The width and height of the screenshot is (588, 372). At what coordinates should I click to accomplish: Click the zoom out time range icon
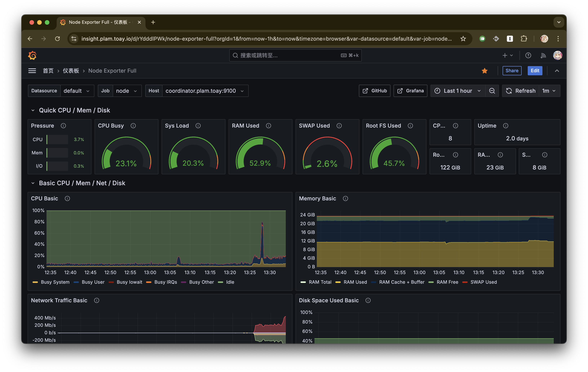[492, 91]
